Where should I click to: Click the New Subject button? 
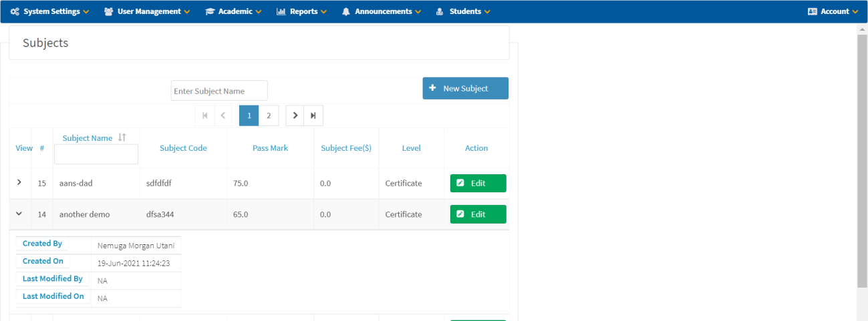[465, 88]
